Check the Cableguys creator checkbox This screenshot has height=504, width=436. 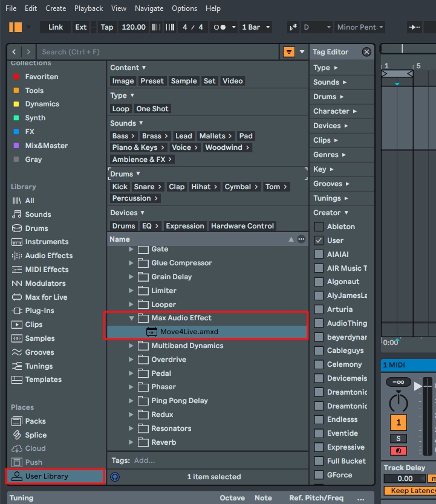318,351
